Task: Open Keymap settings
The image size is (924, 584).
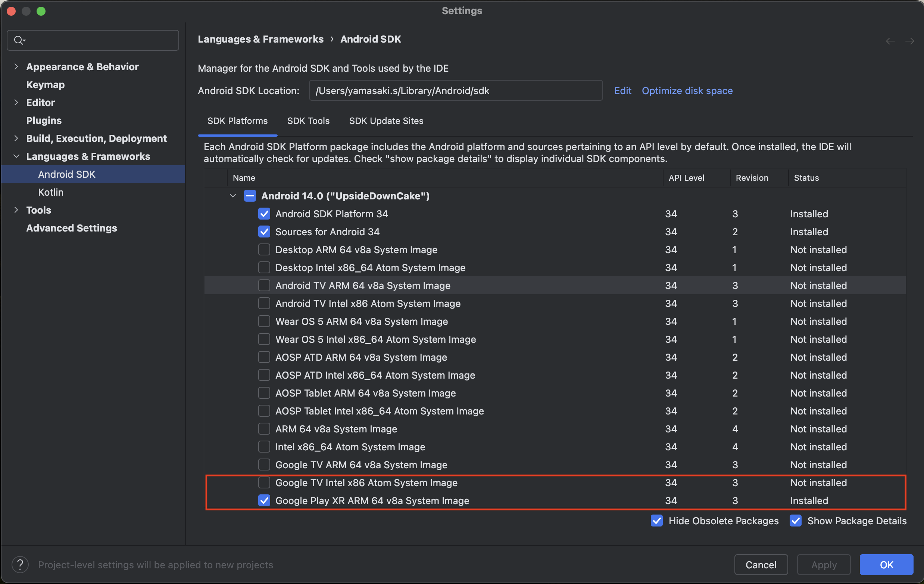Action: pyautogui.click(x=45, y=84)
